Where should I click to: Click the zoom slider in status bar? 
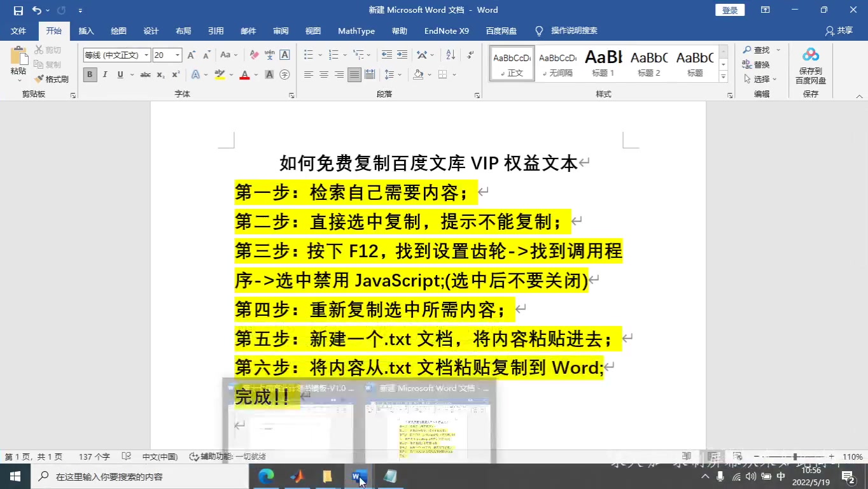click(x=795, y=457)
